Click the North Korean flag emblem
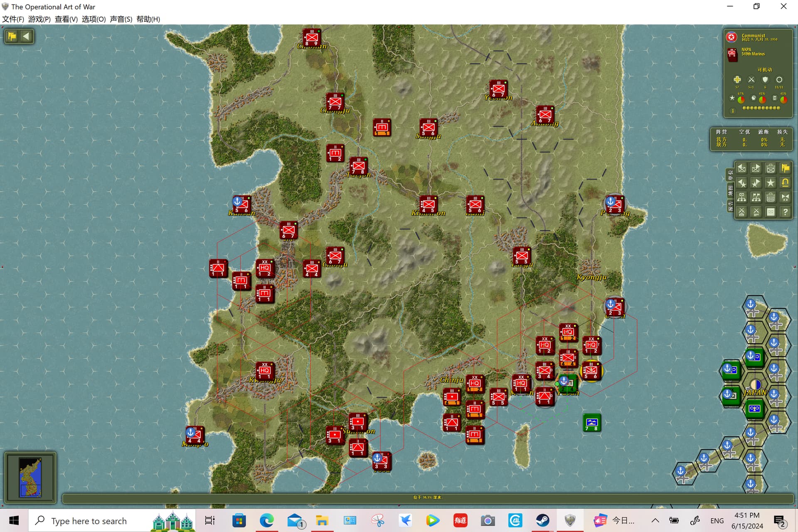Screen dimensions: 798x532 731,37
